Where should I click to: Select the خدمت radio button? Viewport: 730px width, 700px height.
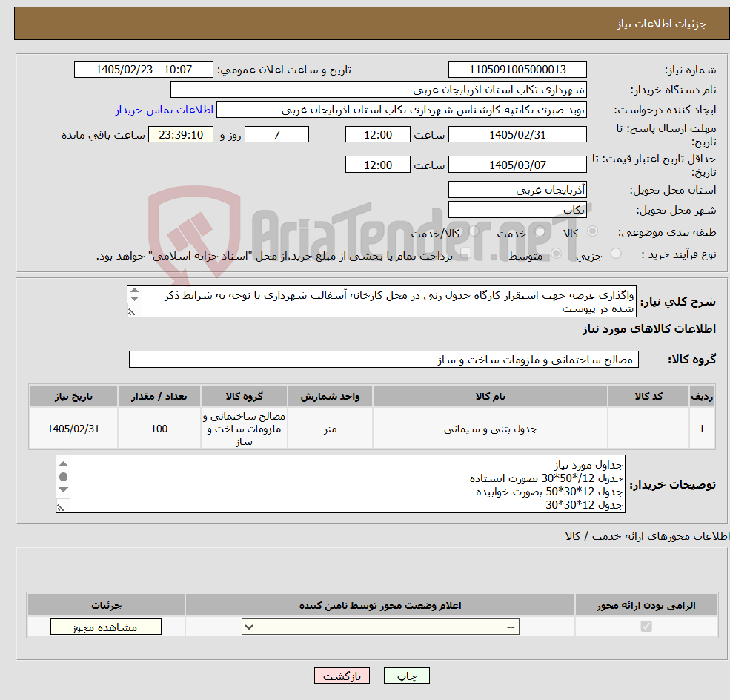pyautogui.click(x=540, y=231)
